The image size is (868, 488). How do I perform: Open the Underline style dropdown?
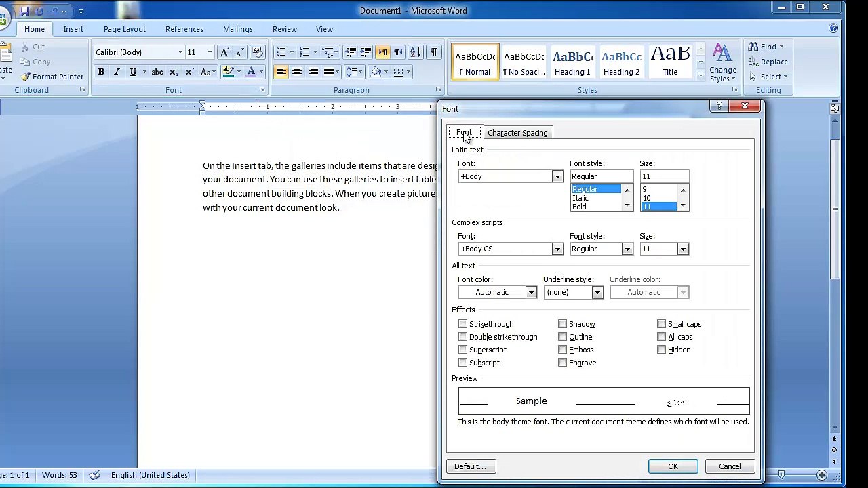pyautogui.click(x=597, y=292)
